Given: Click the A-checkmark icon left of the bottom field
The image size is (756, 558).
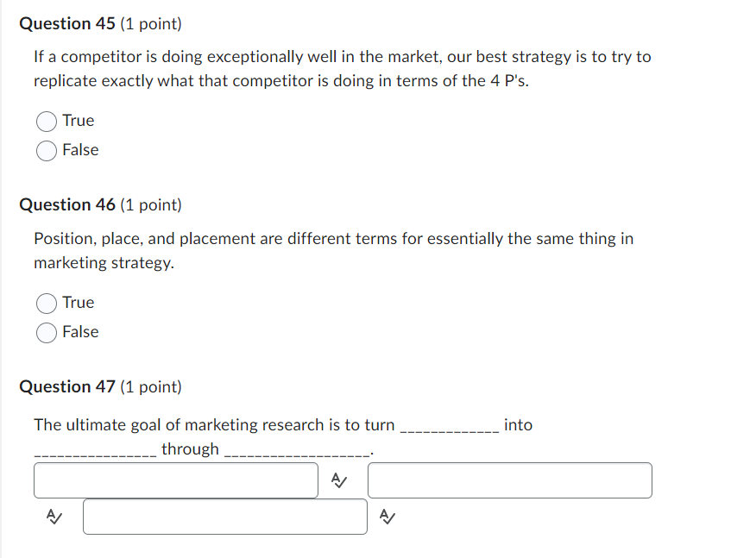Looking at the screenshot, I should 54,517.
